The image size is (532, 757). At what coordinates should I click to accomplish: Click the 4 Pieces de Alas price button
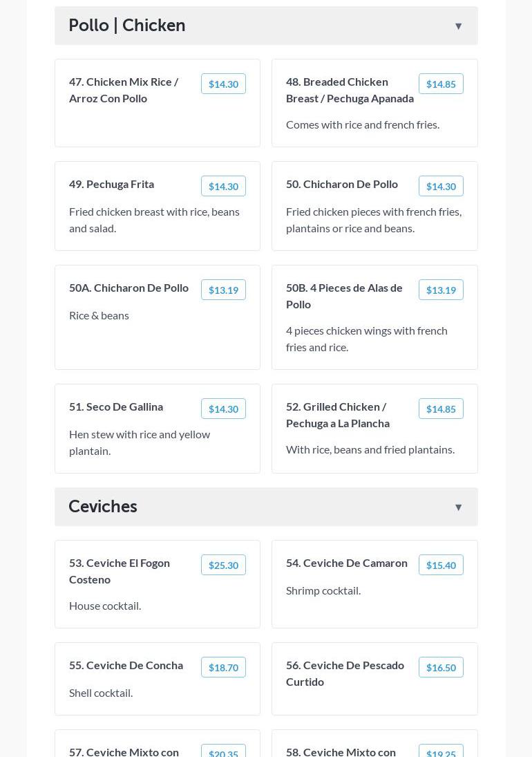click(x=441, y=290)
